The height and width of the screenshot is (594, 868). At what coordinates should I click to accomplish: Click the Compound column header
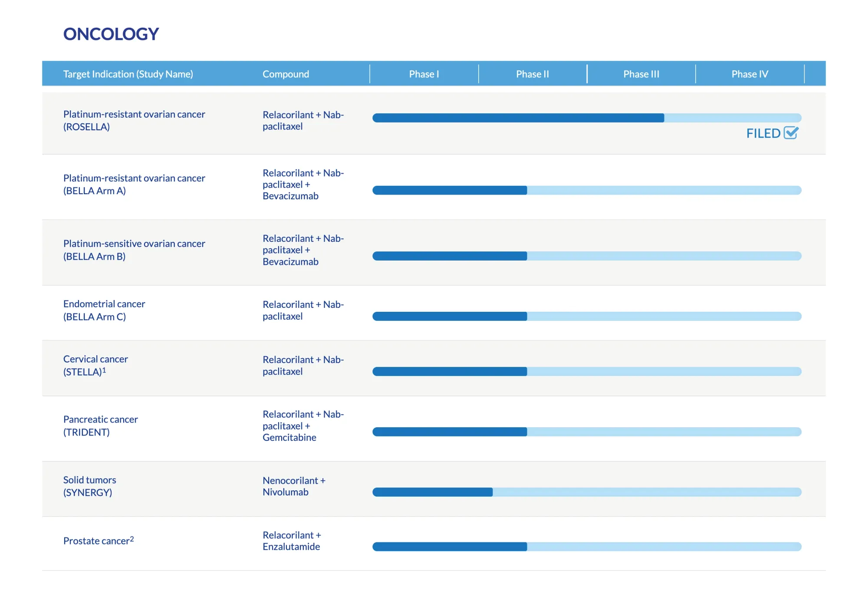click(x=286, y=74)
